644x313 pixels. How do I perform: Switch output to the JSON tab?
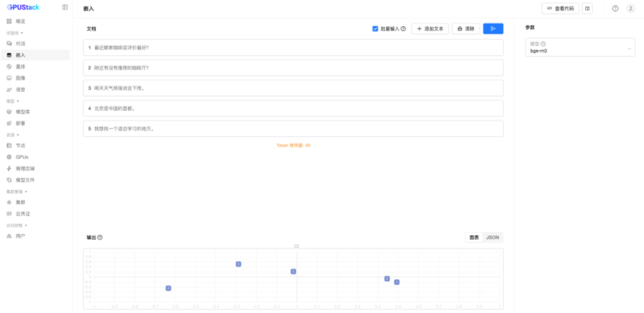click(492, 237)
